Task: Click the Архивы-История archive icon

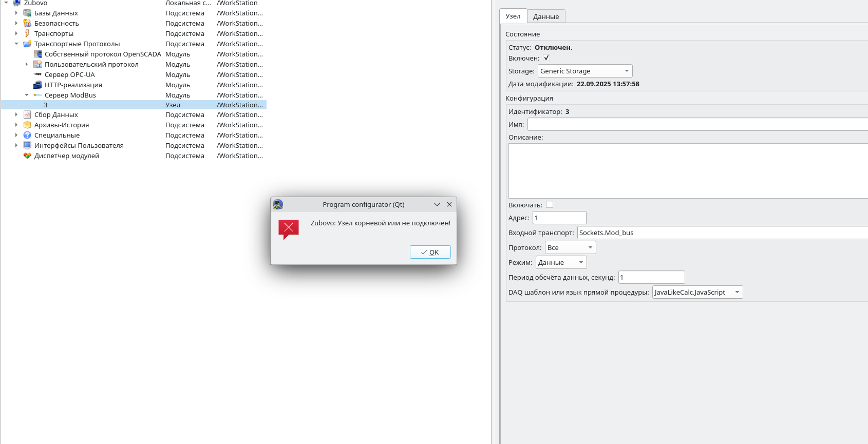Action: pyautogui.click(x=27, y=125)
